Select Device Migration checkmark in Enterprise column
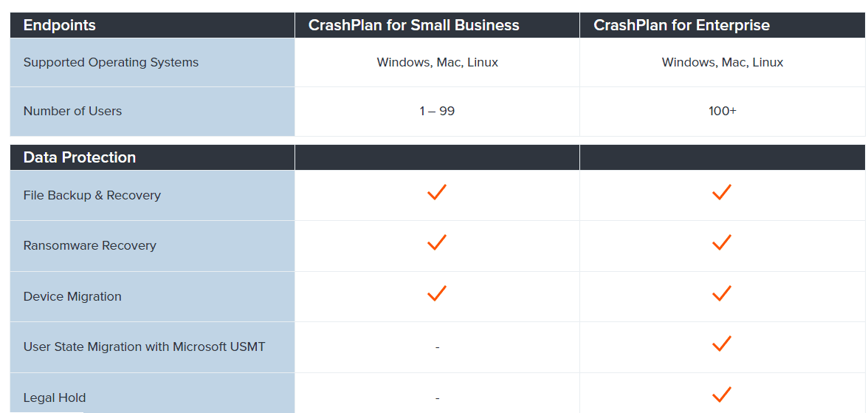Image resolution: width=868 pixels, height=413 pixels. (x=721, y=293)
